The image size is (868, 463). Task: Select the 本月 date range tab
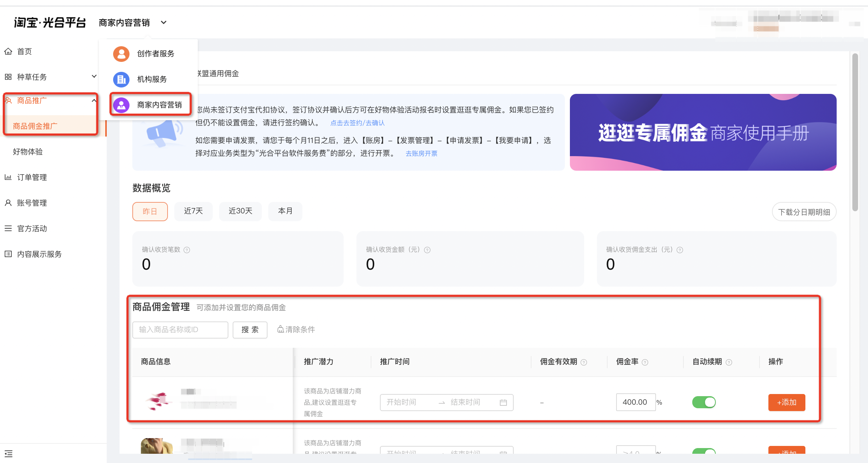tap(285, 211)
